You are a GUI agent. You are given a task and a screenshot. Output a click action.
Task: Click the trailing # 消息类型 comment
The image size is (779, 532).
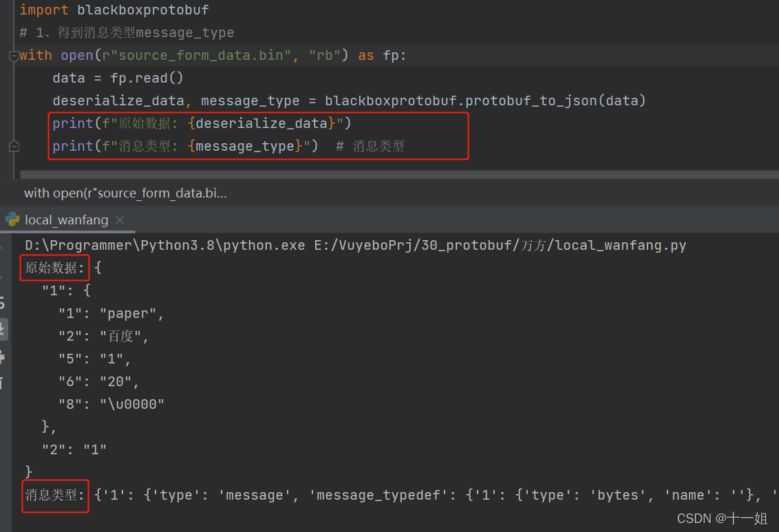point(370,146)
